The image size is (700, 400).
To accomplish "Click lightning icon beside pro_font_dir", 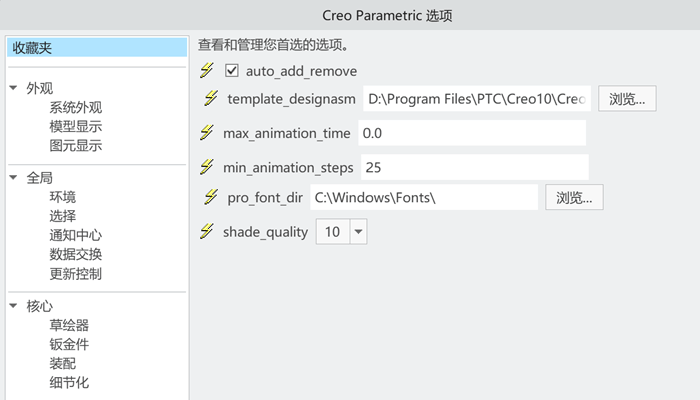I will [x=211, y=197].
